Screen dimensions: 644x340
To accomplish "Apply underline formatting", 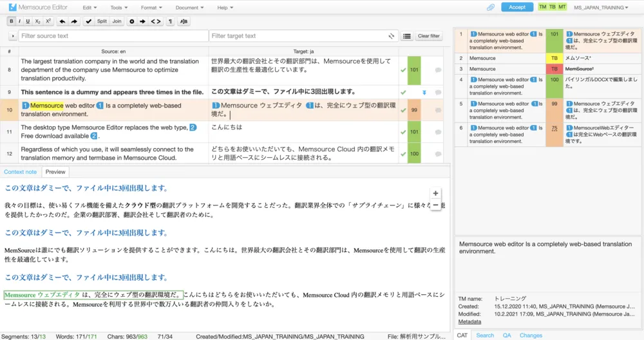I will [28, 21].
